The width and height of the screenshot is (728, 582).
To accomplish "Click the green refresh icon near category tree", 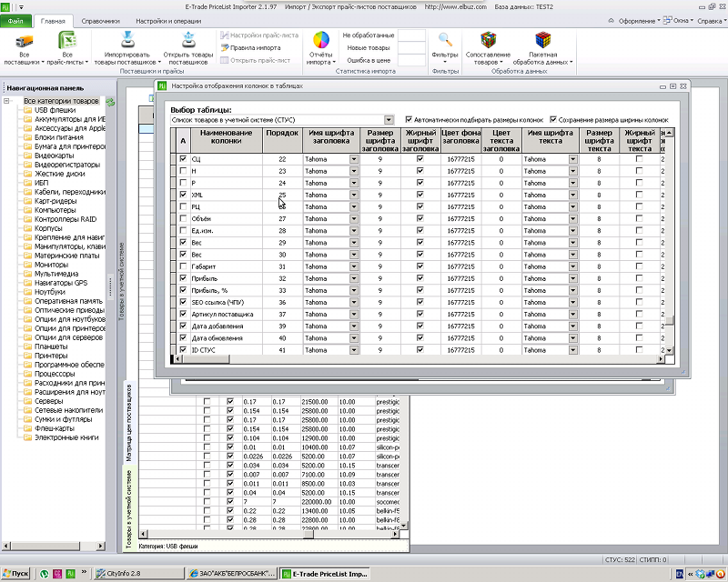I will click(110, 102).
